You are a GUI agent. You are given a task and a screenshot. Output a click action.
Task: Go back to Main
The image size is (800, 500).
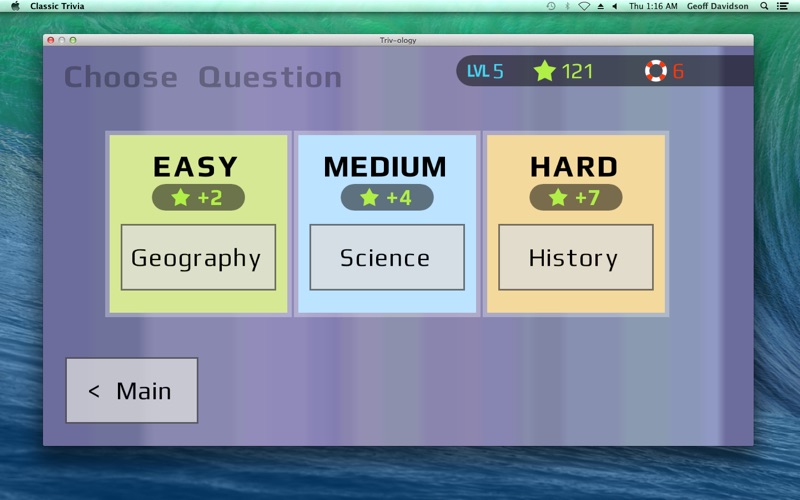(x=131, y=391)
